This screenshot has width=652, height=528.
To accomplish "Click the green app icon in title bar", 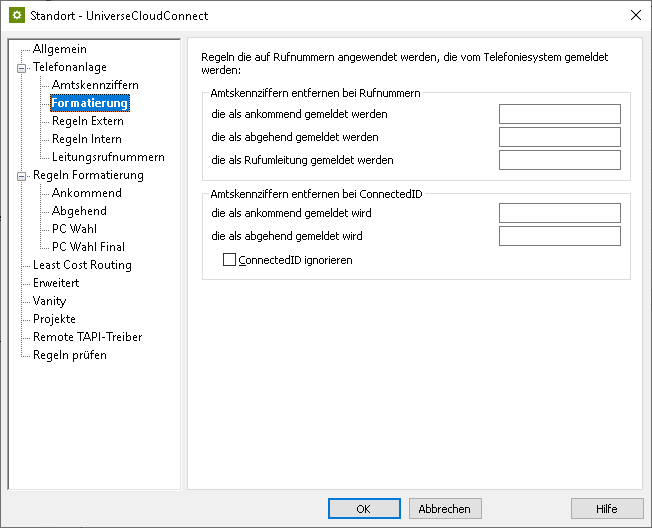I will (x=16, y=15).
